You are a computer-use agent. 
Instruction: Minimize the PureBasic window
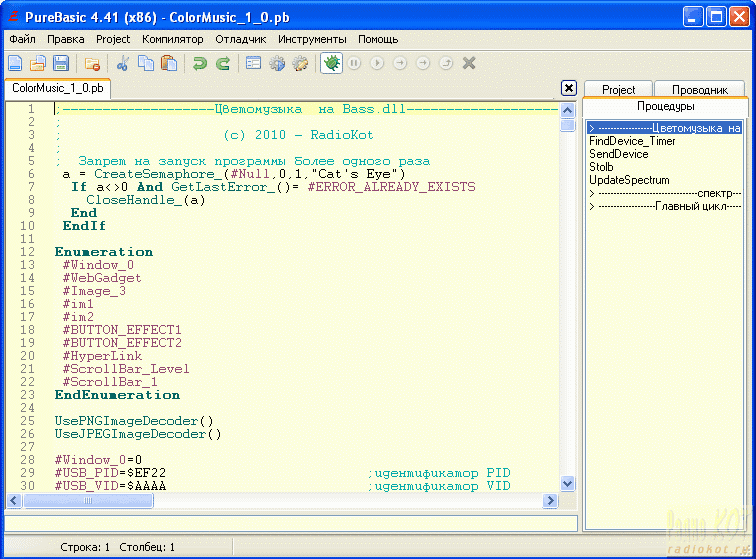pyautogui.click(x=693, y=17)
